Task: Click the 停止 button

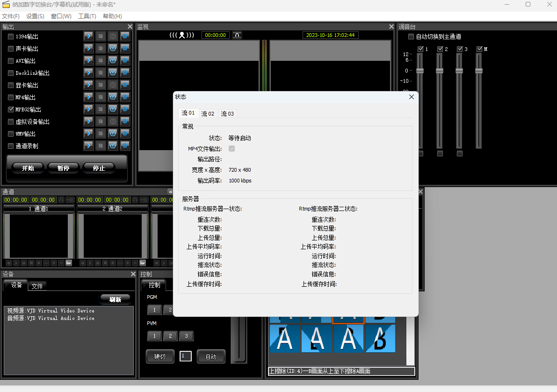Action: (99, 168)
